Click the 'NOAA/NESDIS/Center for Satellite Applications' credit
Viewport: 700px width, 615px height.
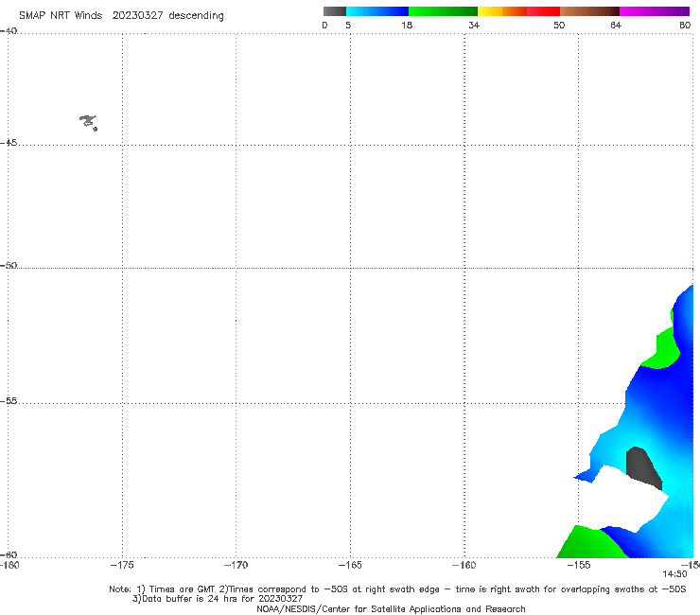click(391, 609)
